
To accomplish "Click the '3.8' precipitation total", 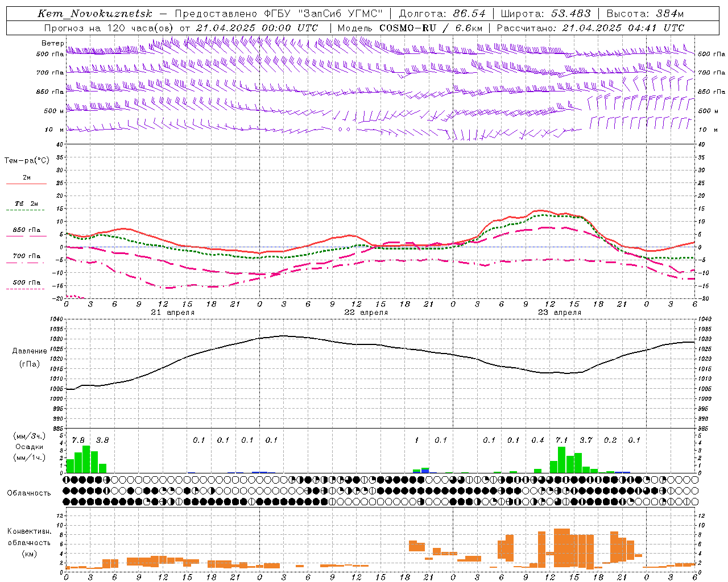I will click(102, 440).
